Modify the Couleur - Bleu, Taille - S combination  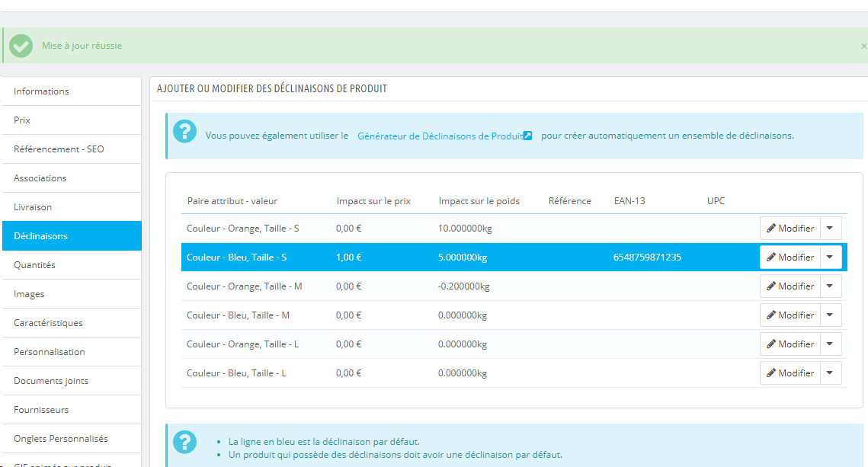click(x=790, y=257)
